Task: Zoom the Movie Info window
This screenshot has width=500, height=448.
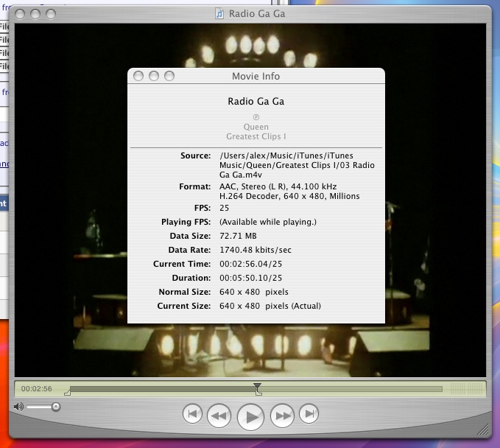Action: pos(169,76)
